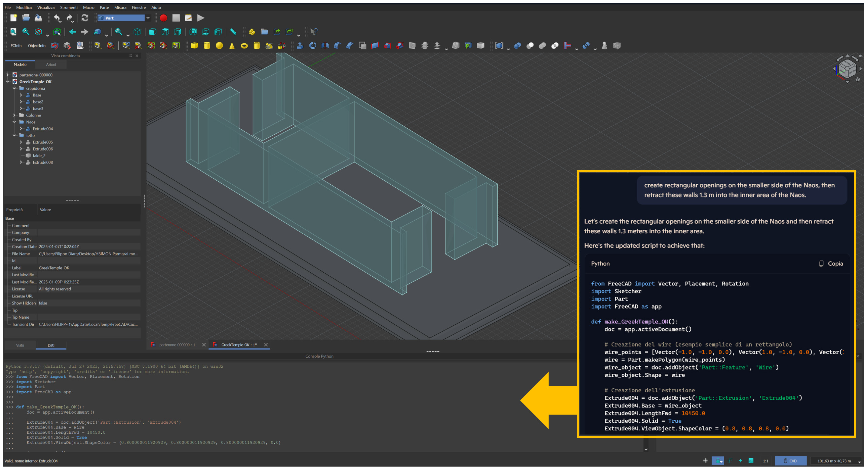The width and height of the screenshot is (868, 471).
Task: Expand the Colonne folder
Action: pyautogui.click(x=14, y=115)
